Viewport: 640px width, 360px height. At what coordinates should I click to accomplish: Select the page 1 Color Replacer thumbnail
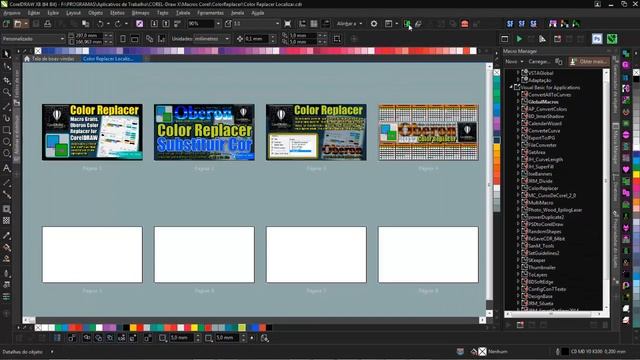pyautogui.click(x=92, y=132)
